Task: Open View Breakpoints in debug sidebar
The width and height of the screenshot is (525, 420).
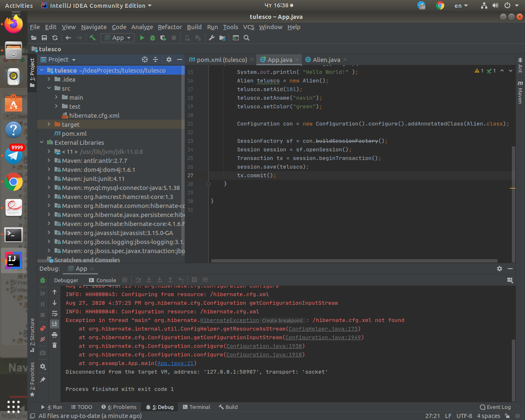Action: [x=43, y=329]
